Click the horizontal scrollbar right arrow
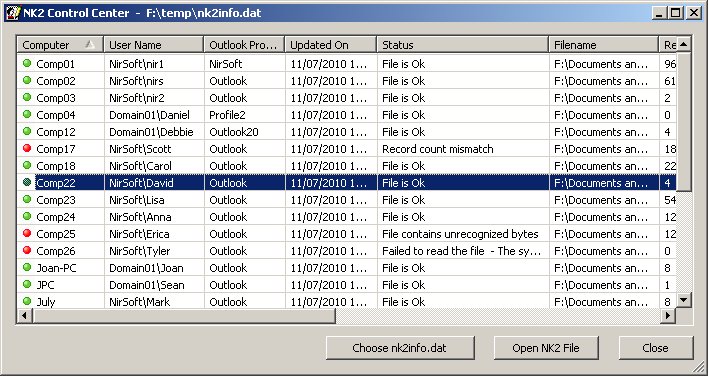 click(x=668, y=316)
